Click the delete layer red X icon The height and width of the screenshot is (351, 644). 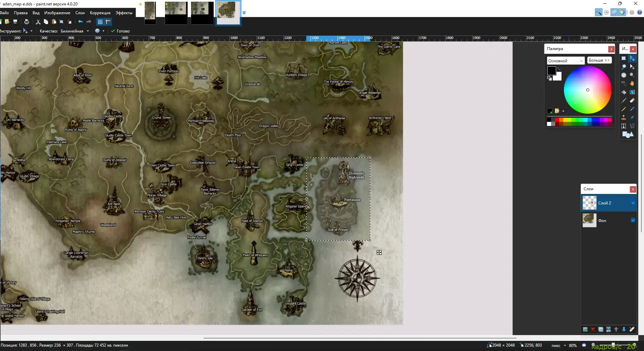click(x=593, y=329)
